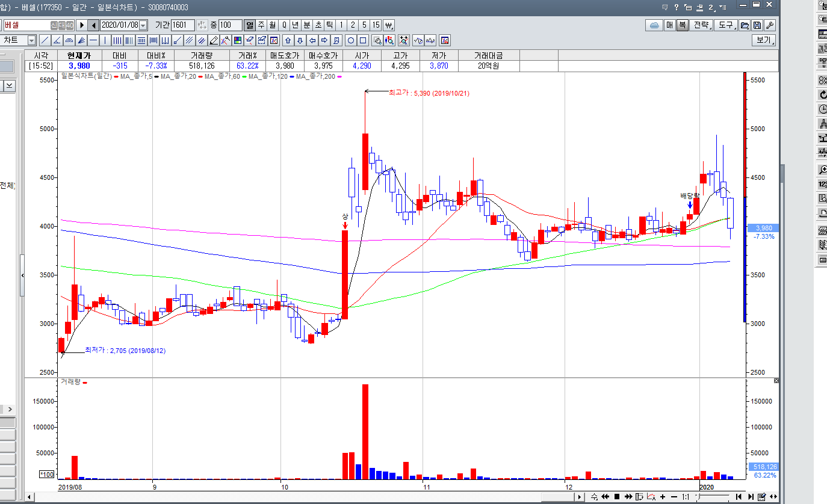Select the vertical line tool
The width and height of the screenshot is (827, 504).
click(105, 40)
